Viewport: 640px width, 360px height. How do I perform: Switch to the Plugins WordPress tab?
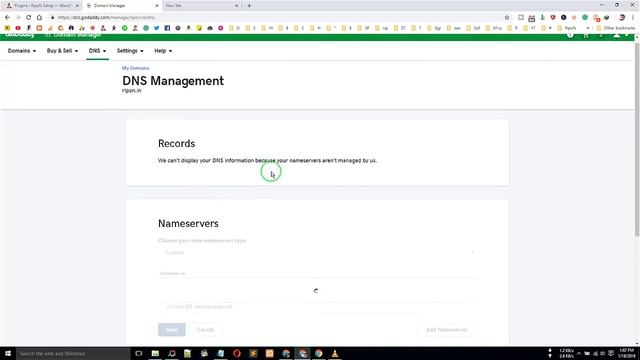[42, 6]
